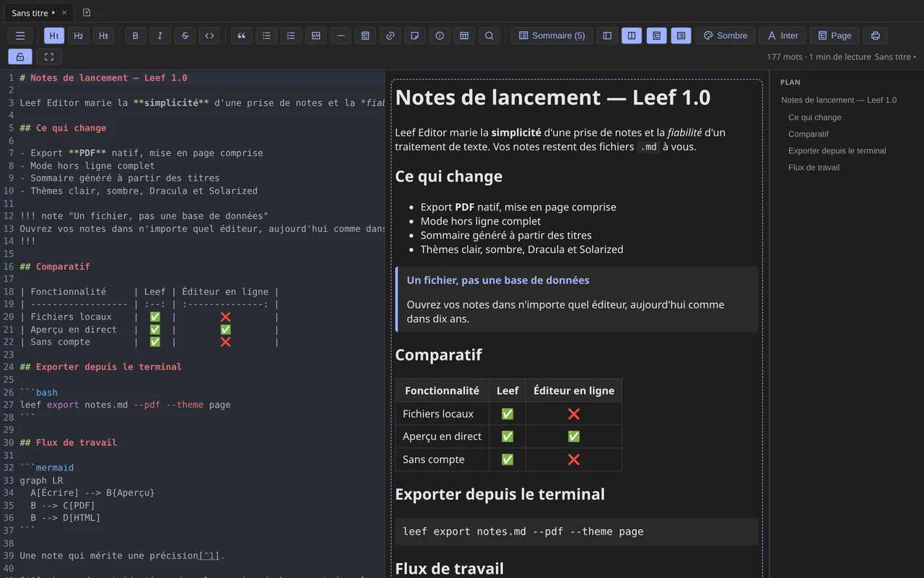Toggle italic formatting
This screenshot has width=924, height=578.
[x=160, y=35]
